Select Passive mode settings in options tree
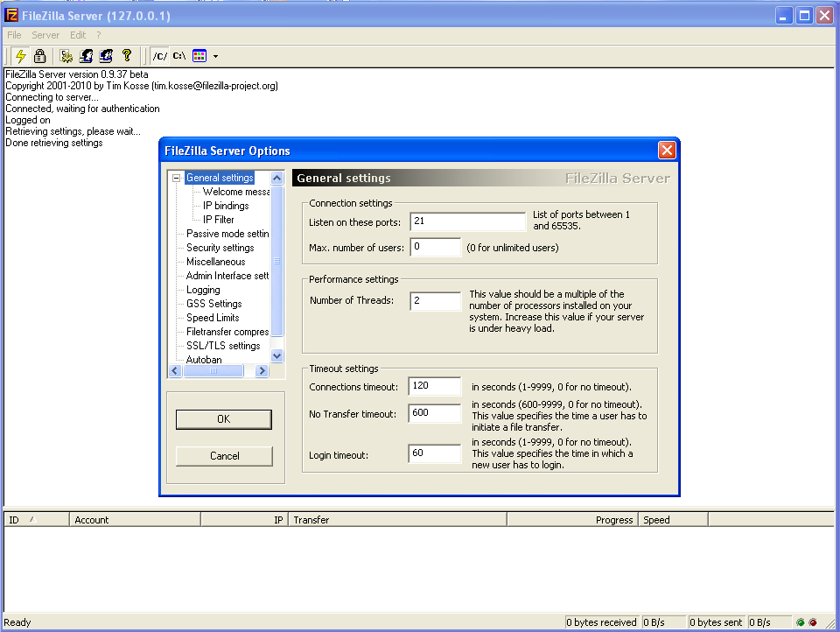The width and height of the screenshot is (840, 632). 227,234
